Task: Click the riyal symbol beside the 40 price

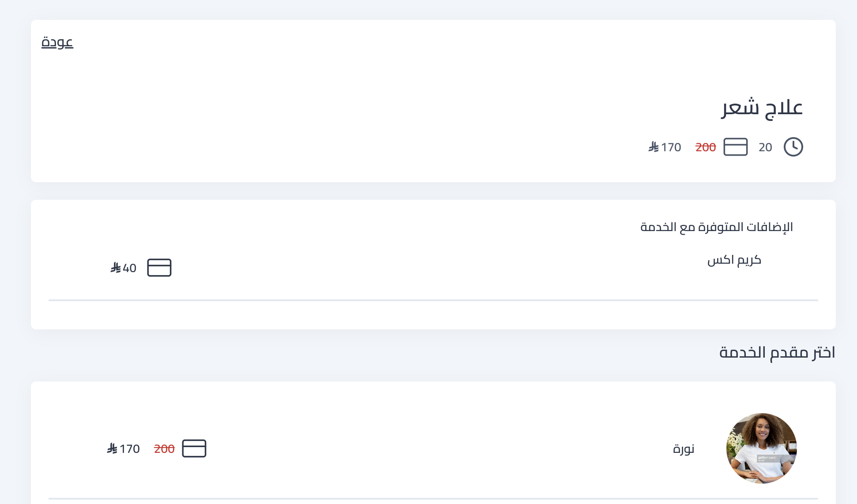Action: 116,268
